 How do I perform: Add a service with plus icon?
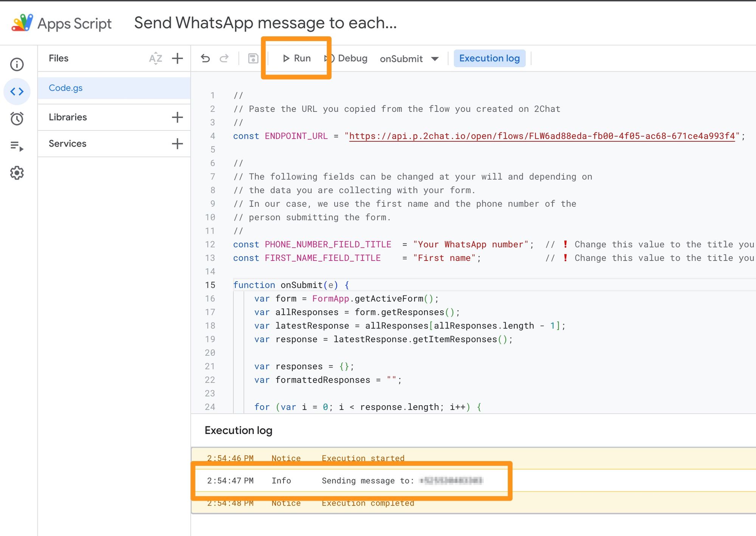(x=177, y=144)
